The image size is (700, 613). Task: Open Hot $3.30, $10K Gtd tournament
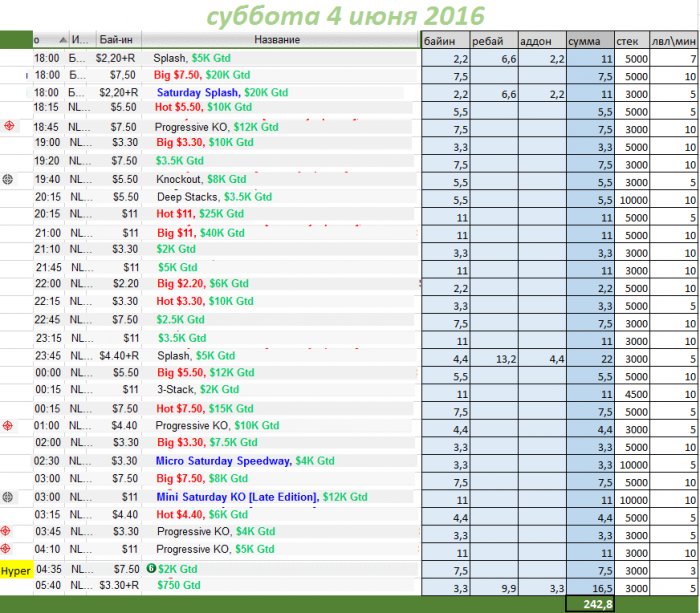[205, 301]
